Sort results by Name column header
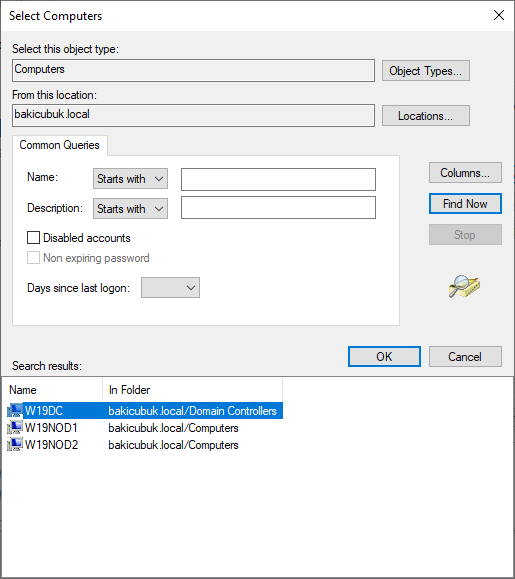 point(52,390)
